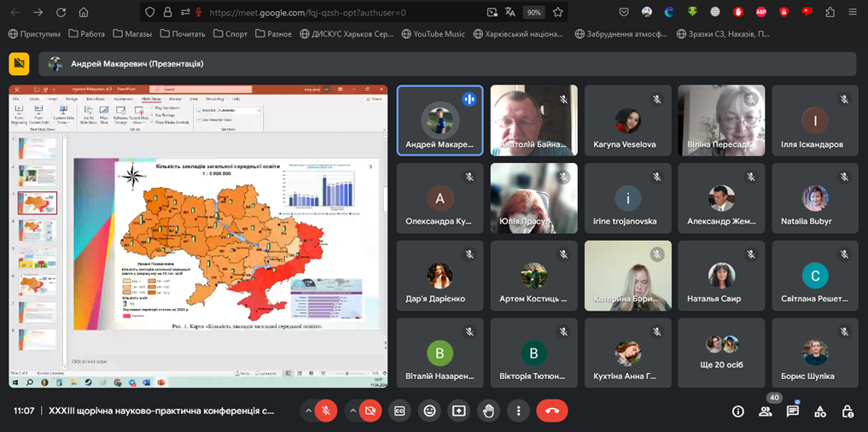The height and width of the screenshot is (432, 868).
Task: Open the chat panel
Action: [x=792, y=411]
